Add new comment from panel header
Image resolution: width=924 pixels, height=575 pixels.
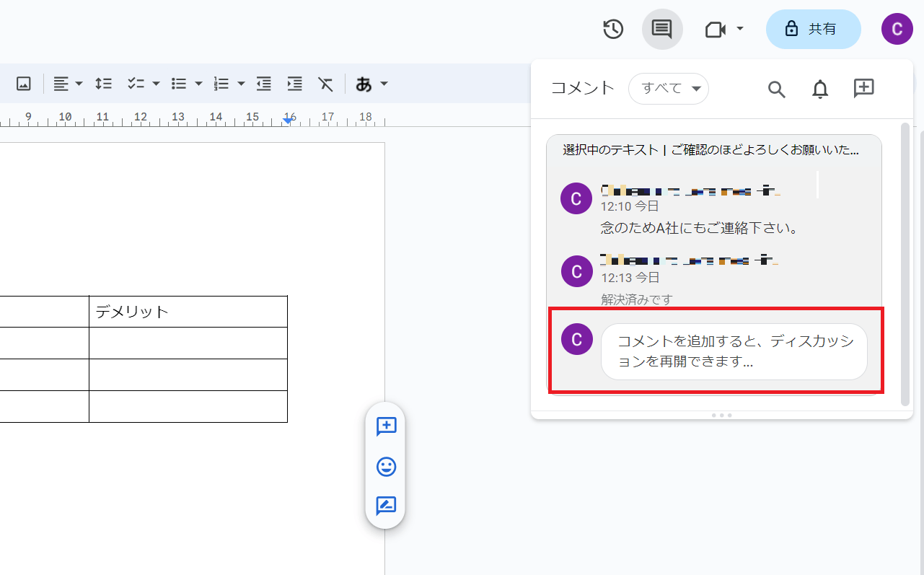(863, 88)
